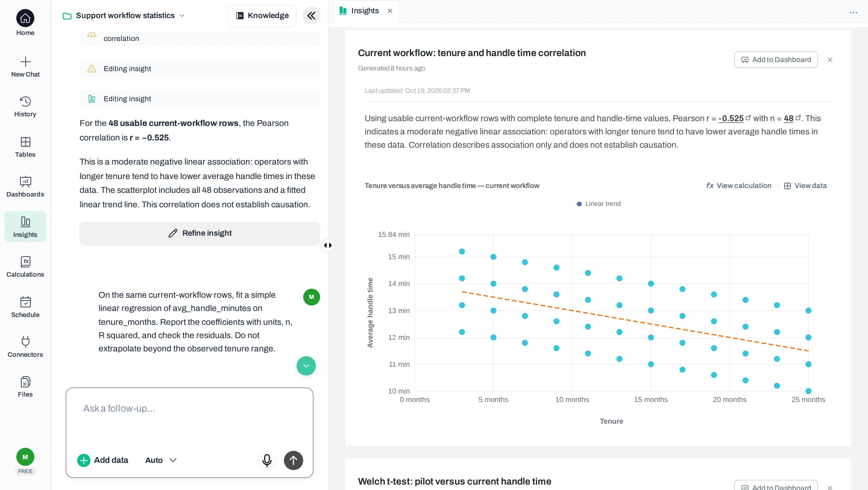This screenshot has width=868, height=490.
Task: Open user profile avatar with FREE badge
Action: click(x=25, y=461)
